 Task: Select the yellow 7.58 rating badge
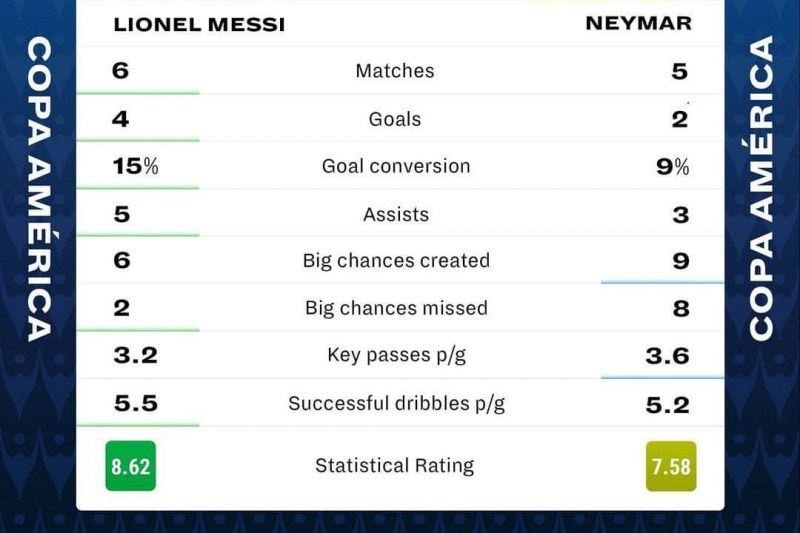670,466
